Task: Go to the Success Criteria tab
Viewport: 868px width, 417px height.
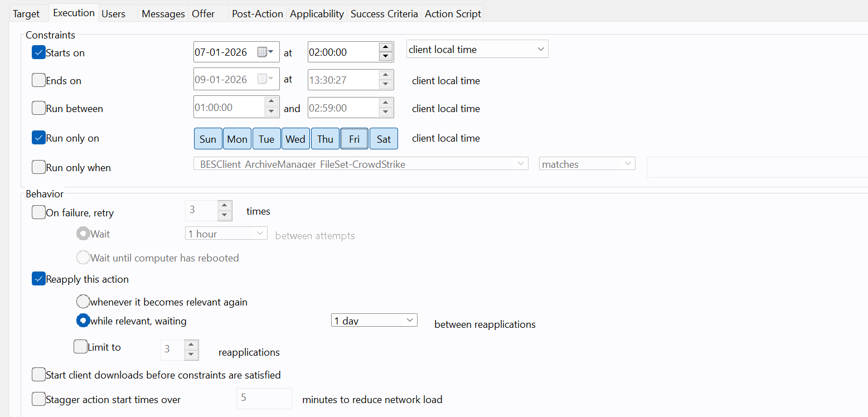Action: coord(384,14)
